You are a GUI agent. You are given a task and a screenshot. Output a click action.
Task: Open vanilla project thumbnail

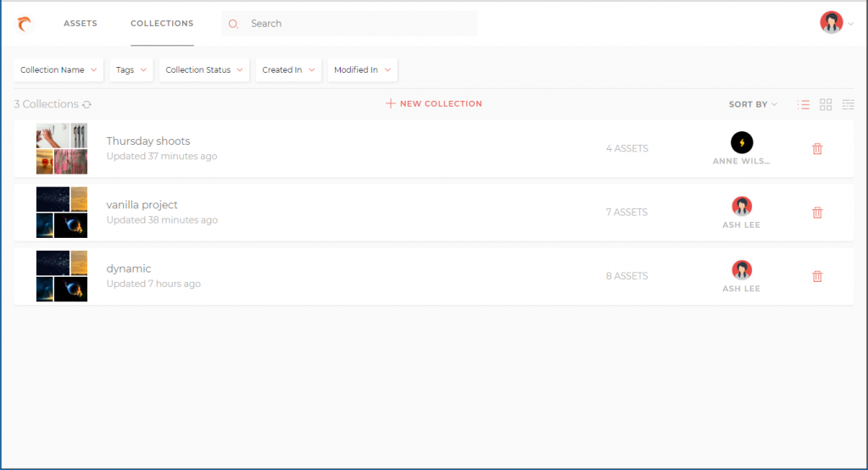pyautogui.click(x=62, y=213)
